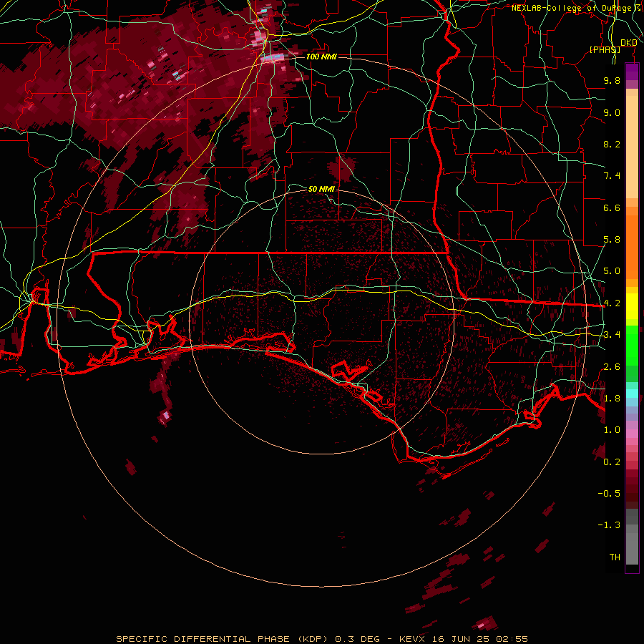Click the 3.4 value on the color scale
This screenshot has width=644, height=644.
point(612,335)
